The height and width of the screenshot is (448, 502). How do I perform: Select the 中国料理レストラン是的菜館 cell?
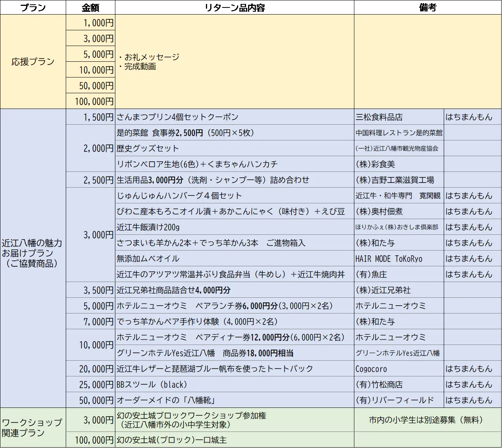point(399,133)
